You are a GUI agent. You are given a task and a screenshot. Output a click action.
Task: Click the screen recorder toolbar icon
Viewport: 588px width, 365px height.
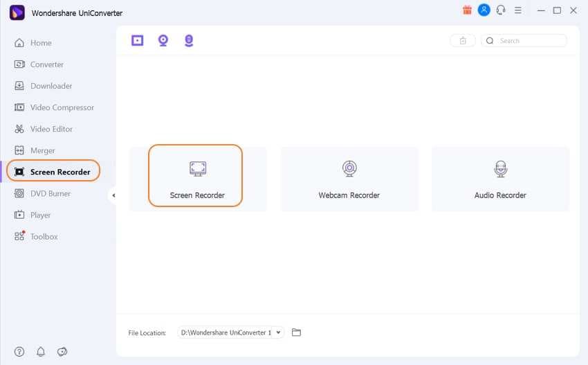click(x=137, y=40)
